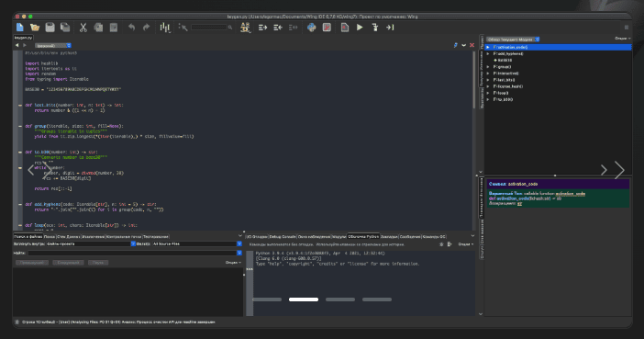The image size is (644, 339).
Task: Select loop() in source browser
Action: (x=501, y=93)
